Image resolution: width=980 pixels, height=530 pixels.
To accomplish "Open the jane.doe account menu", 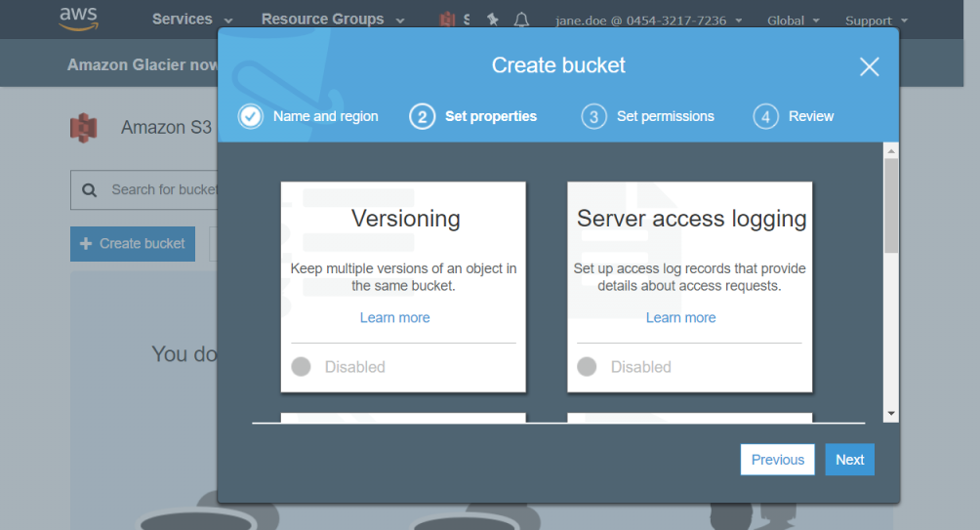I will (x=649, y=20).
